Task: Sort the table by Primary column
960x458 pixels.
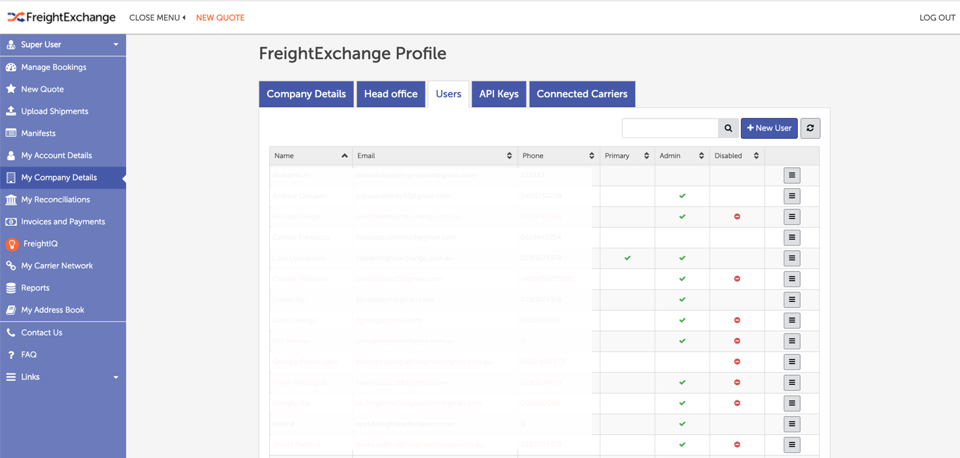Action: 627,156
